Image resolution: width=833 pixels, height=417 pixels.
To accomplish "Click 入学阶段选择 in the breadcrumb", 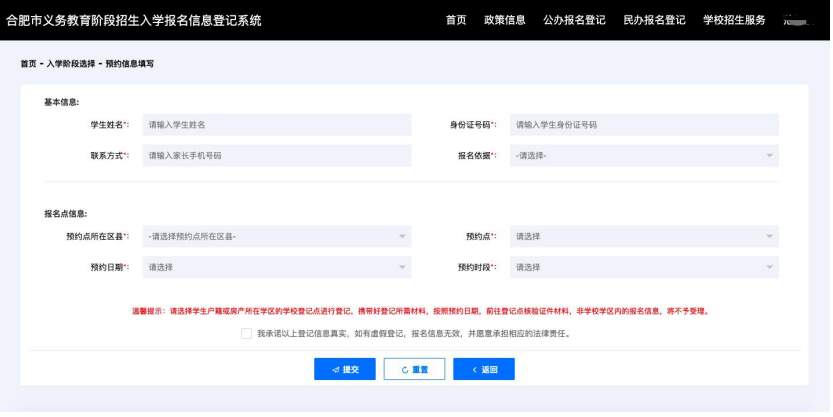I will [x=71, y=64].
